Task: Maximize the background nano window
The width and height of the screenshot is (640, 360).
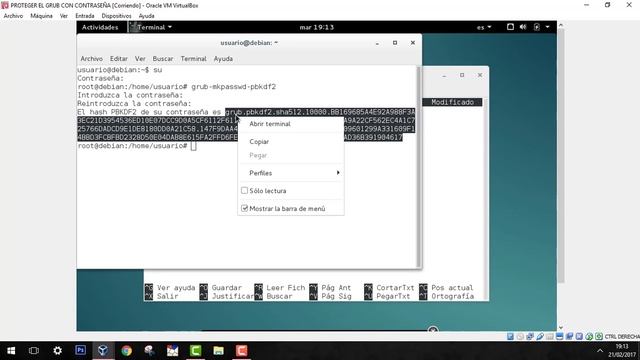Action: [x=462, y=75]
